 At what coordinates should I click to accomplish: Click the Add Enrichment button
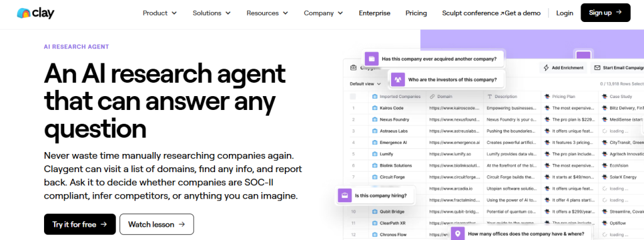coord(563,68)
